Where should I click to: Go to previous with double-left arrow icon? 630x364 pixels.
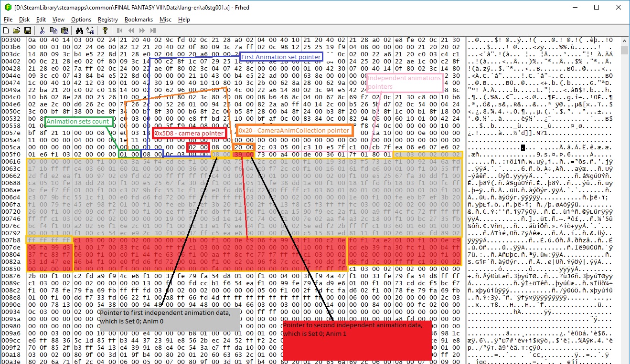130,30
